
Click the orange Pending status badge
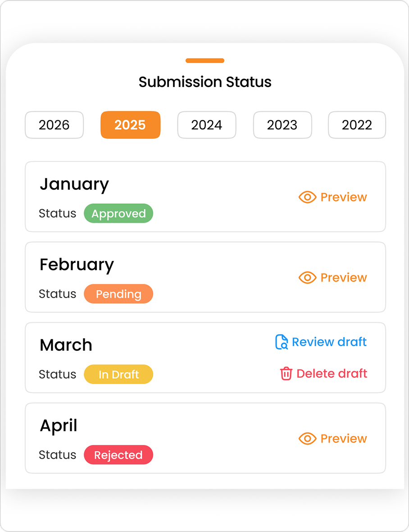click(118, 294)
